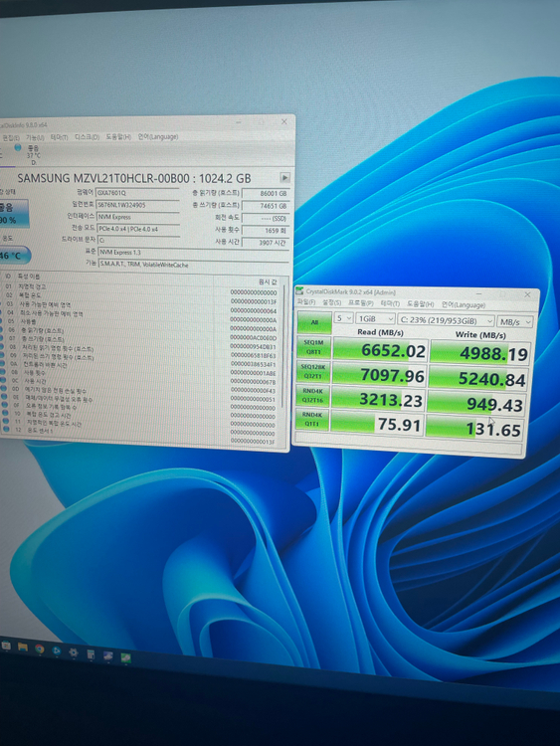Image resolution: width=560 pixels, height=746 pixels.
Task: Open the 언어(Language) menu in CrystalDiskMark
Action: (463, 305)
